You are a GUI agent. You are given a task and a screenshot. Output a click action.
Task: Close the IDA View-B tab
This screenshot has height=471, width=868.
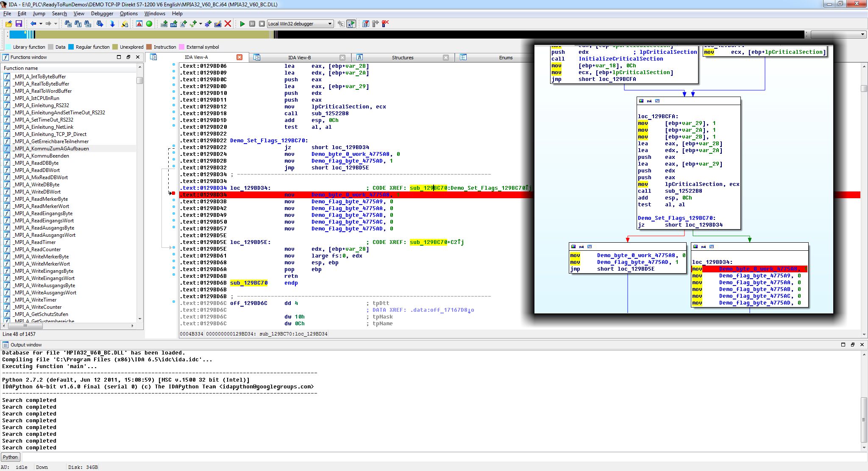click(342, 58)
